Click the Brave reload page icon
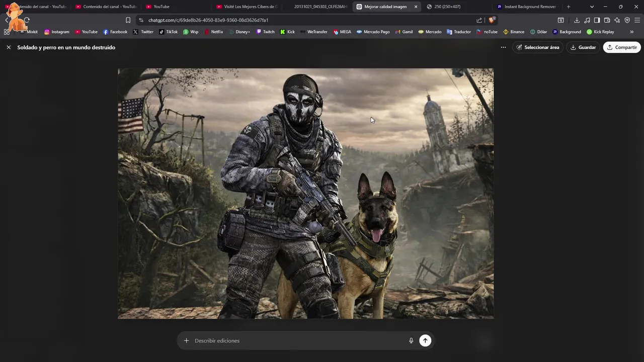The width and height of the screenshot is (644, 362). point(27,20)
